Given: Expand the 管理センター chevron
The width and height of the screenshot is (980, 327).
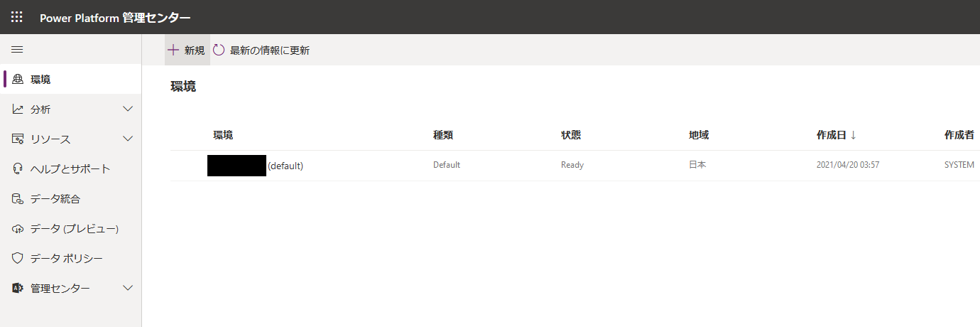Looking at the screenshot, I should [x=128, y=288].
